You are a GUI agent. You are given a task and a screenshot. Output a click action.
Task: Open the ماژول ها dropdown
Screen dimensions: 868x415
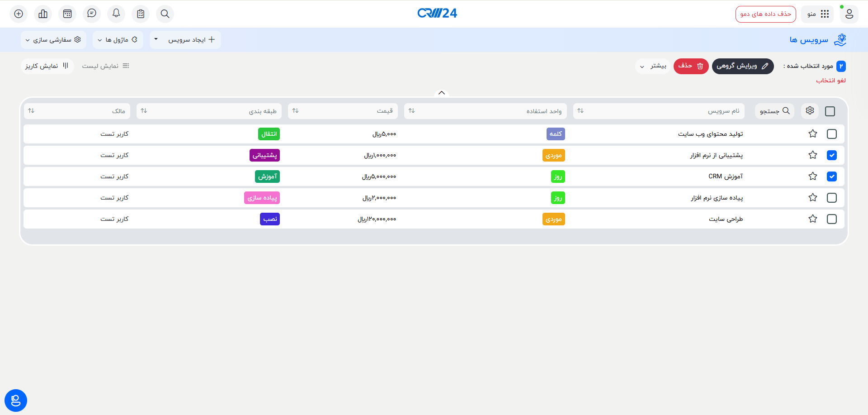tap(118, 40)
